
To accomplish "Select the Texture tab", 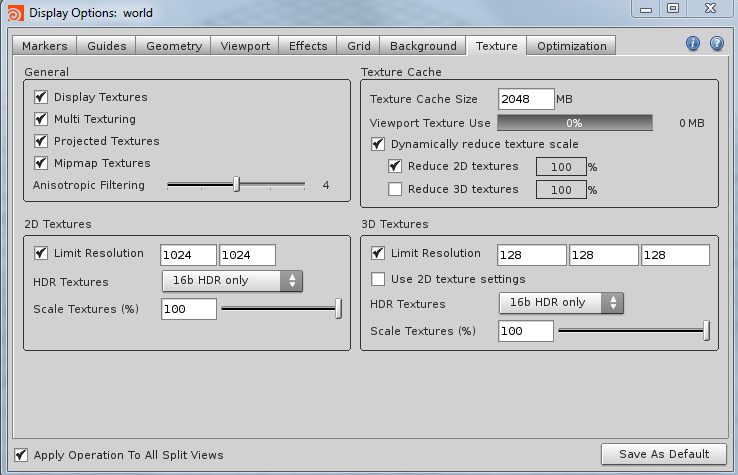I will click(496, 46).
